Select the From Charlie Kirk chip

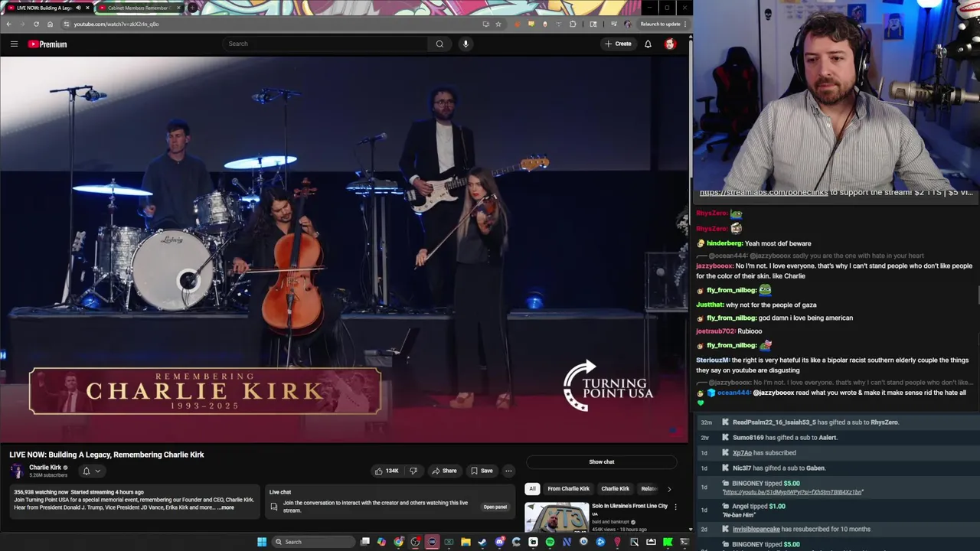[x=569, y=488]
